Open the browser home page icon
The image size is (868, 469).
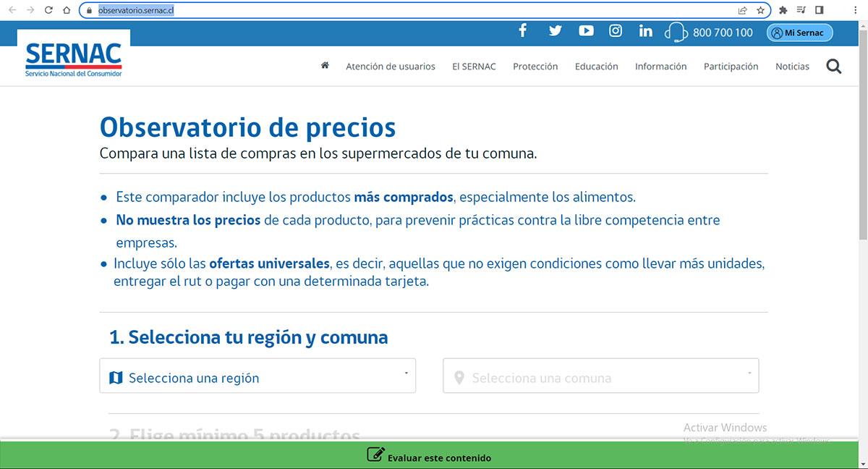coord(67,10)
